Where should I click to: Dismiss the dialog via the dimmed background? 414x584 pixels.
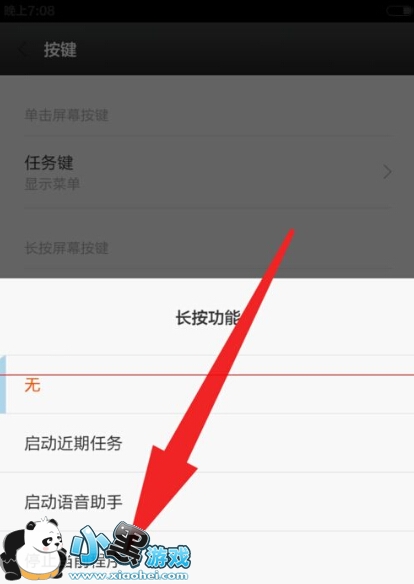point(207,177)
